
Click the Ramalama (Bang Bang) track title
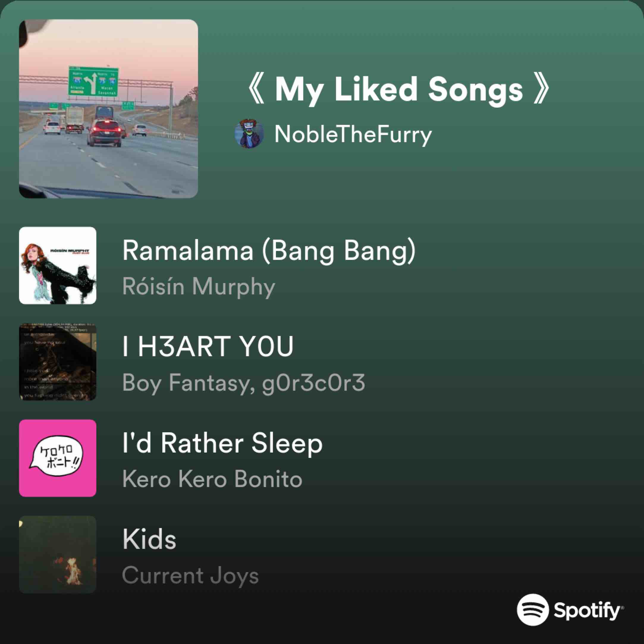269,251
